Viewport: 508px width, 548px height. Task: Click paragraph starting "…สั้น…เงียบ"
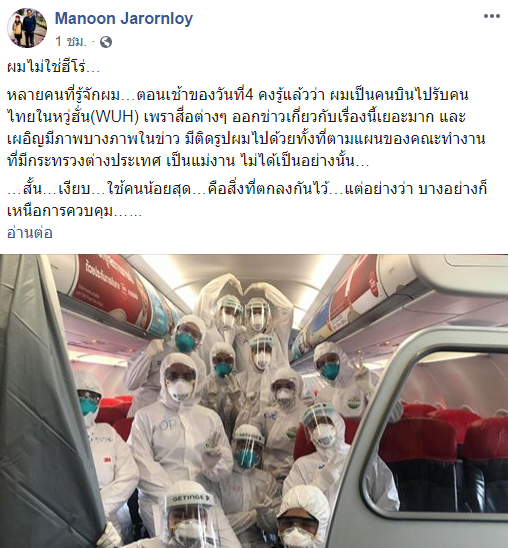point(247,200)
